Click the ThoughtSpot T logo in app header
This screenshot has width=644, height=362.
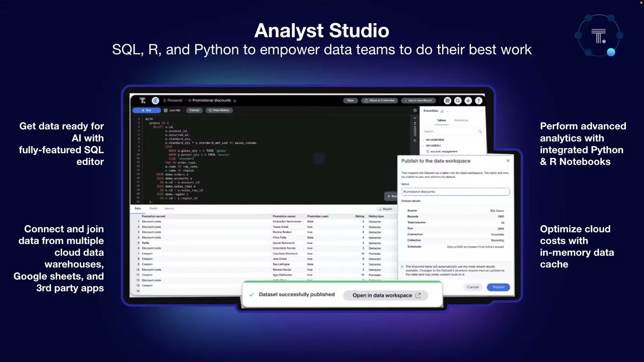click(x=142, y=101)
